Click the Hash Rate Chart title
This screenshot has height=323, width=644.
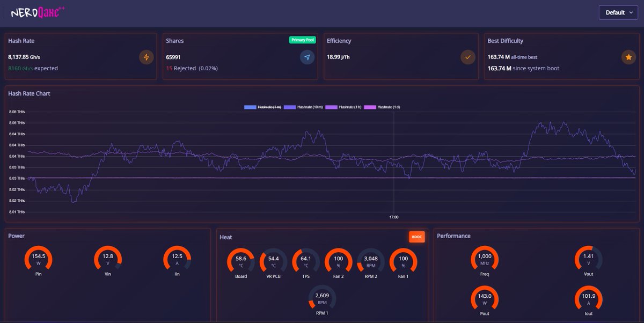[30, 93]
